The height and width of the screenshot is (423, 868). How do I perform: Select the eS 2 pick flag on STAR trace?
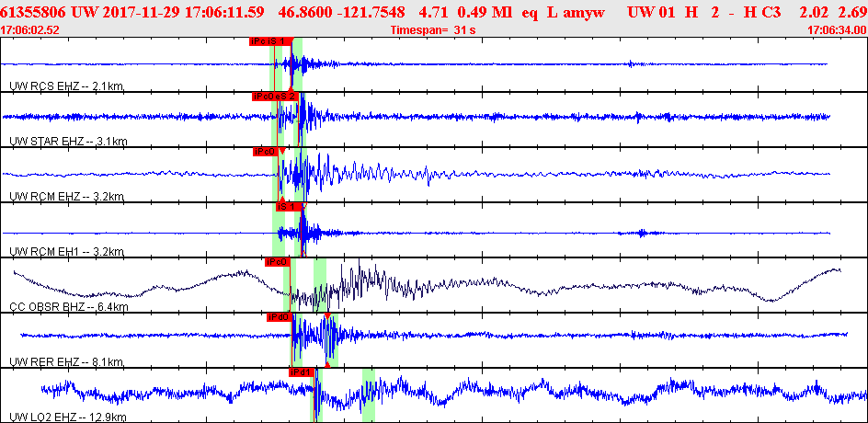[287, 97]
